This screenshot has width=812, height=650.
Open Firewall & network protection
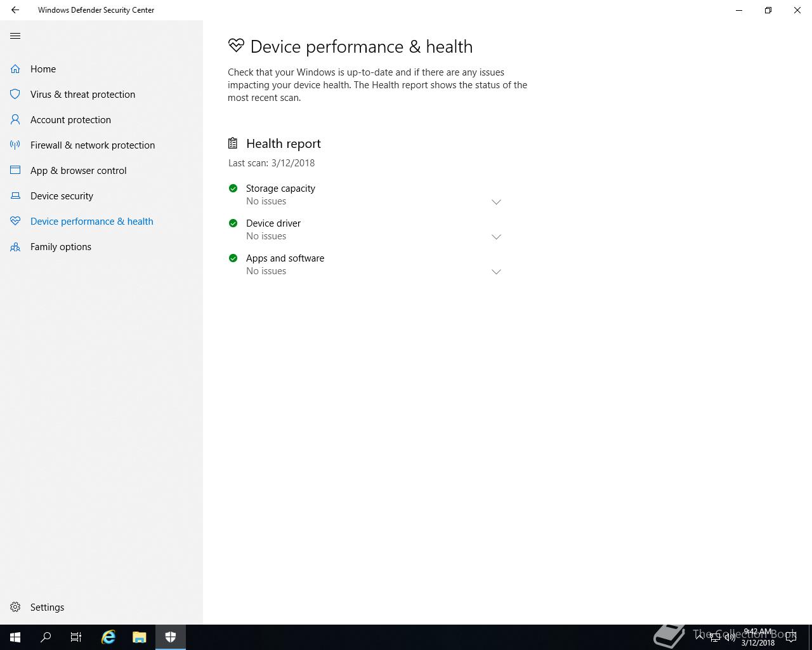pyautogui.click(x=101, y=145)
